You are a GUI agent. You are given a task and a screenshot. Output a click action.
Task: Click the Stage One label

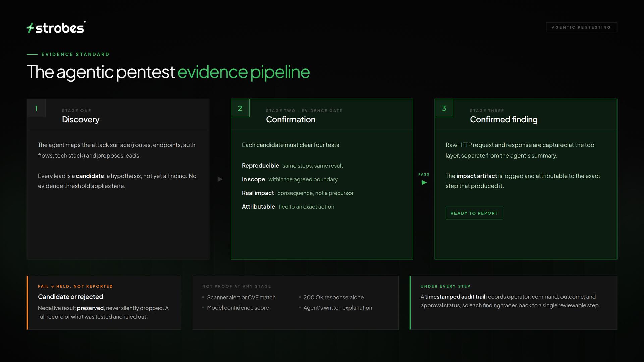[x=76, y=111]
